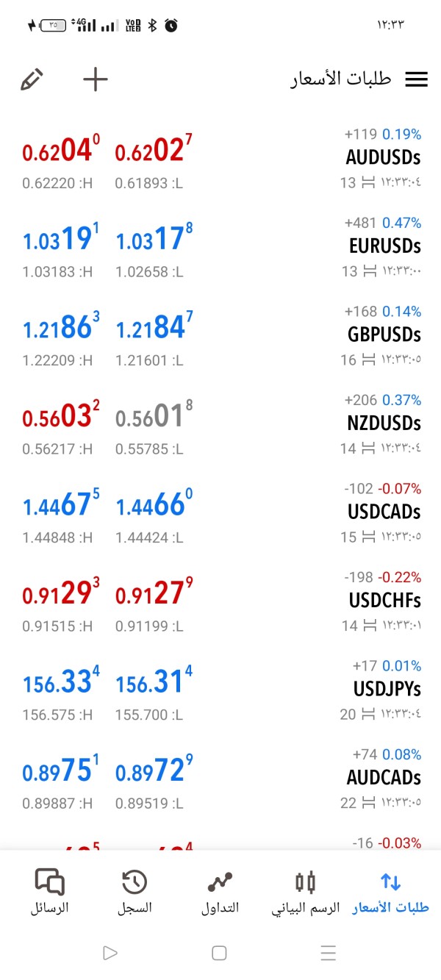Select the AUDCADs symbol
Screen dimensions: 441x980
tap(383, 778)
